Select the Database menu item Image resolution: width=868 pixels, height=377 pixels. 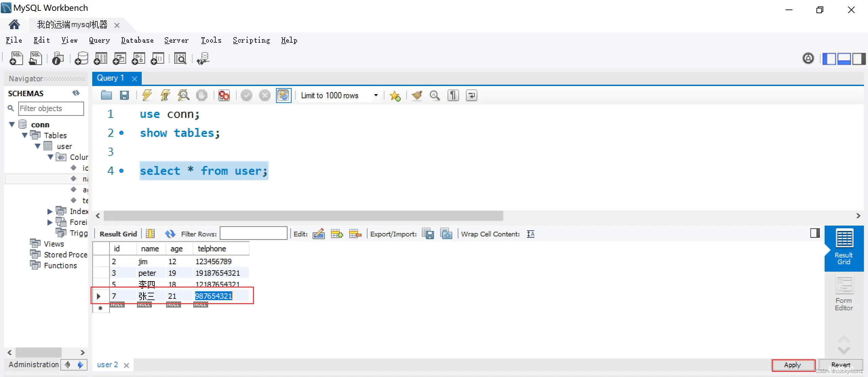pyautogui.click(x=137, y=40)
